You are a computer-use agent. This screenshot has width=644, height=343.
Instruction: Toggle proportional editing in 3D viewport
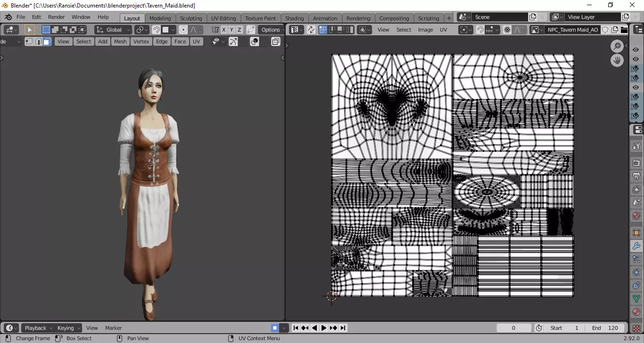[183, 30]
